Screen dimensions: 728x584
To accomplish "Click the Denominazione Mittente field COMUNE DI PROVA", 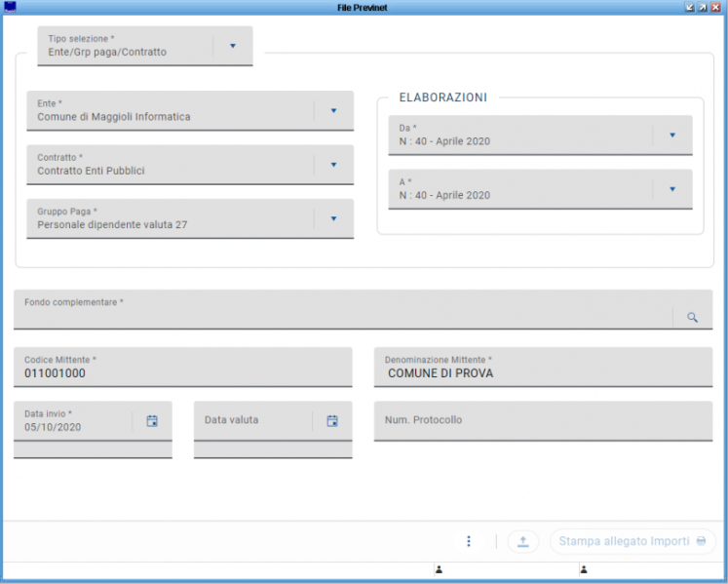I will pos(543,367).
